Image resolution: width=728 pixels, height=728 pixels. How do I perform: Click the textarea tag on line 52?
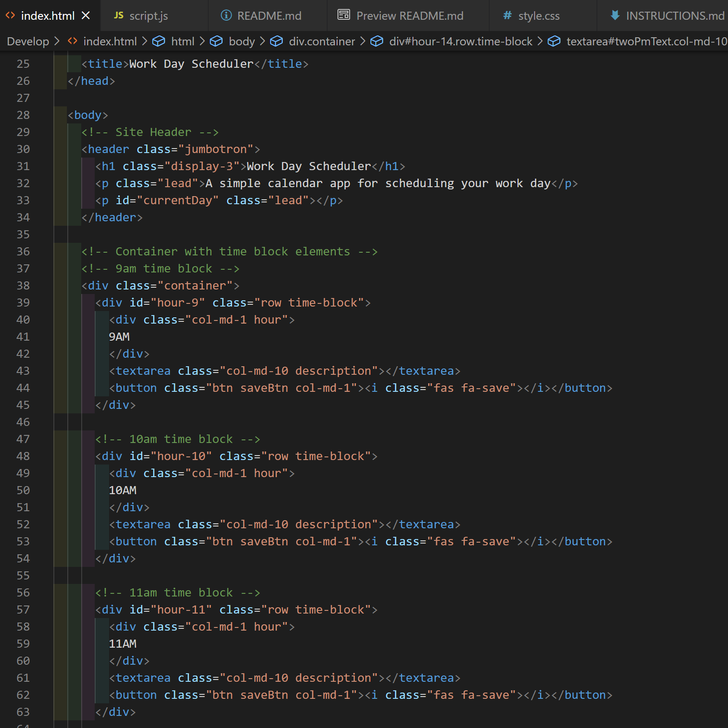coord(285,525)
